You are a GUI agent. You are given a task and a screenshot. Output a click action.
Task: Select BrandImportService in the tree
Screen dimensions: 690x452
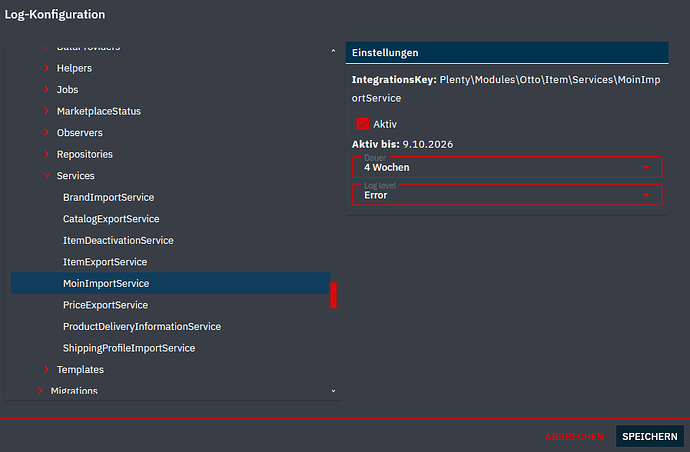tap(108, 197)
